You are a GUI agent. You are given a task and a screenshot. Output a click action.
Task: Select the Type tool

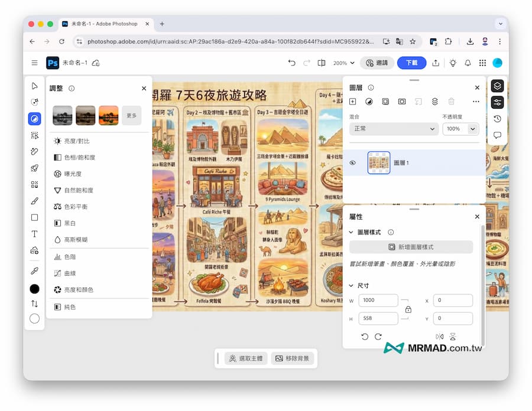[34, 233]
